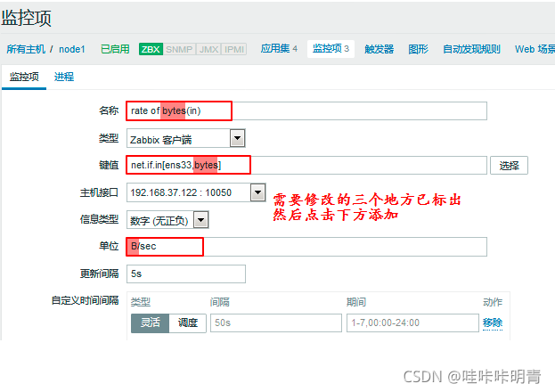Open the 自动发现规则 tab
This screenshot has width=555, height=392.
tap(471, 49)
